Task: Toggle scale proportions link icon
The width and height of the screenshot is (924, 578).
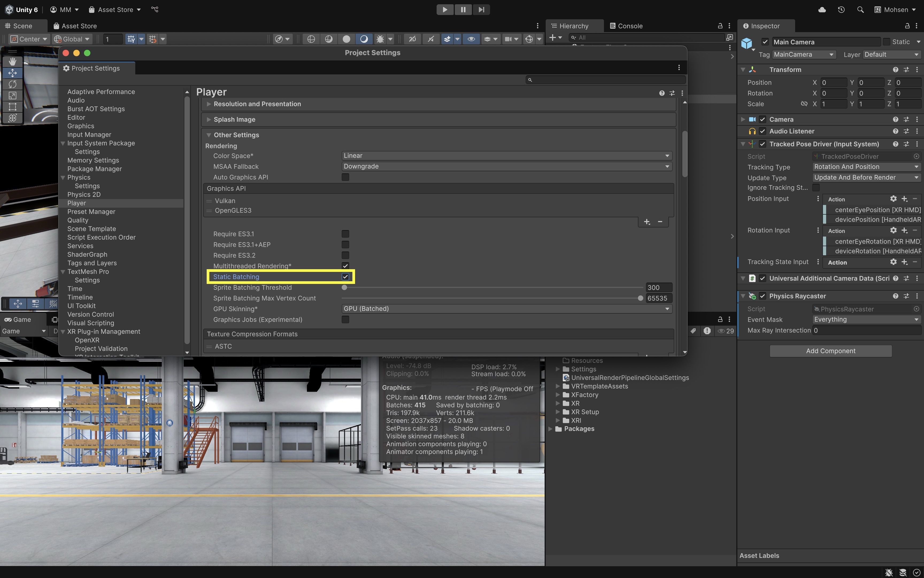Action: (804, 104)
